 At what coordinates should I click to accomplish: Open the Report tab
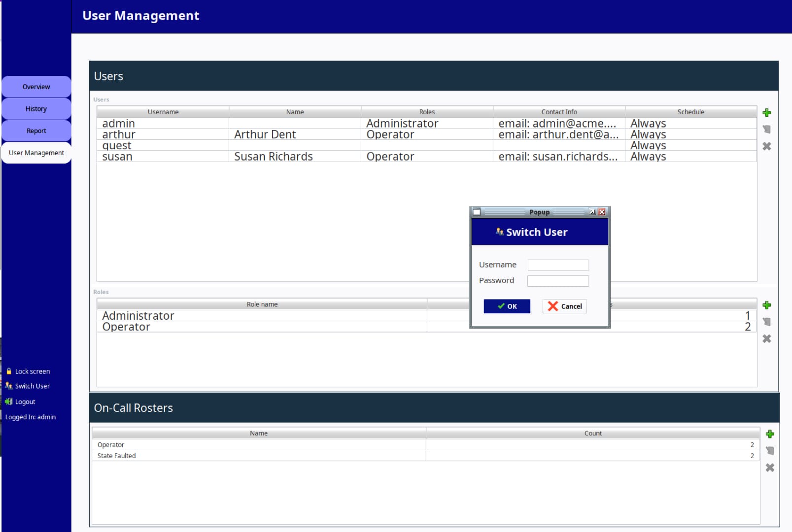pyautogui.click(x=36, y=131)
